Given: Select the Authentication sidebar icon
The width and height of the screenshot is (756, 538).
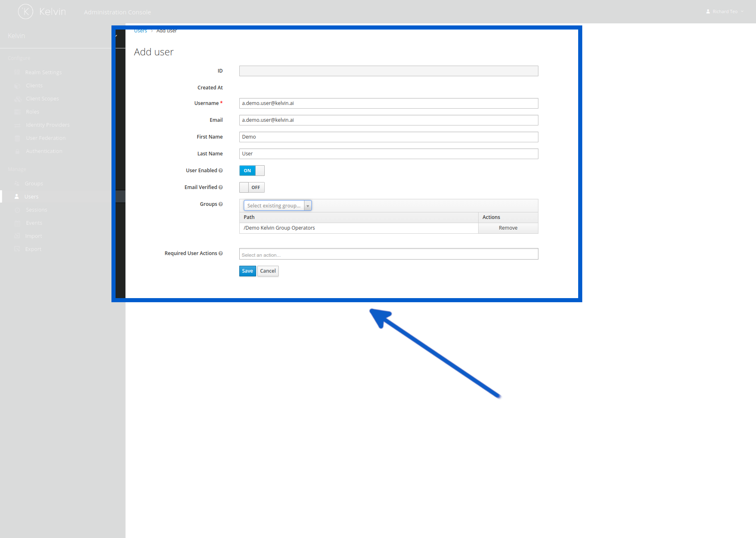Looking at the screenshot, I should click(x=17, y=151).
